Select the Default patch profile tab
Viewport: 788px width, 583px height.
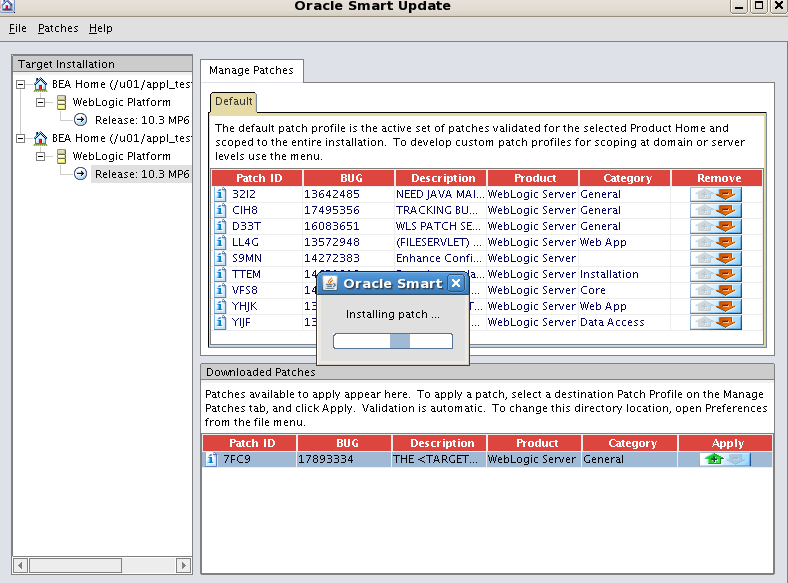tap(234, 102)
